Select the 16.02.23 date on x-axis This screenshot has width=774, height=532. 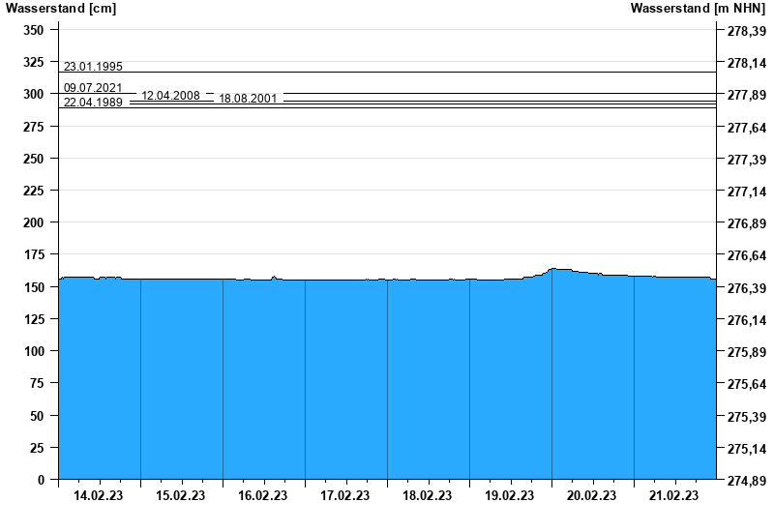point(263,496)
